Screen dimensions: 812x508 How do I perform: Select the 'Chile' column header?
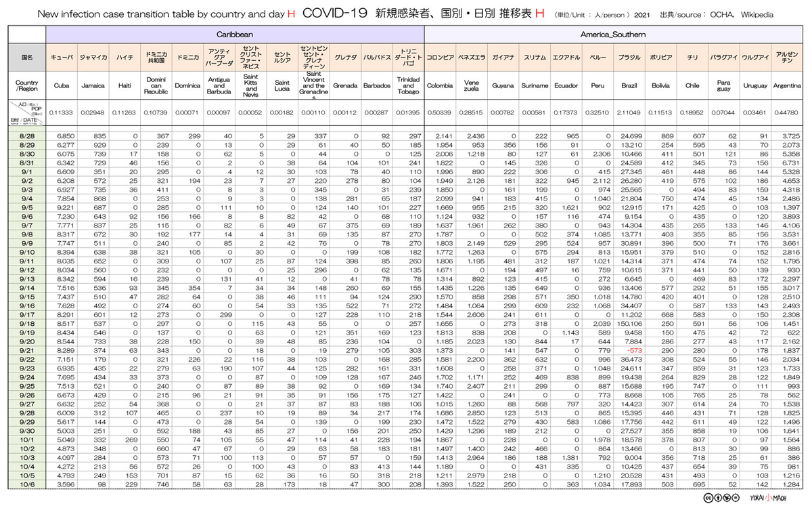click(x=692, y=87)
